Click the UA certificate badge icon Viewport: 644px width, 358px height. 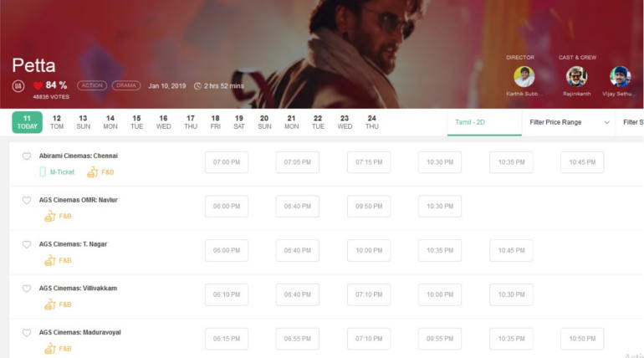click(18, 86)
